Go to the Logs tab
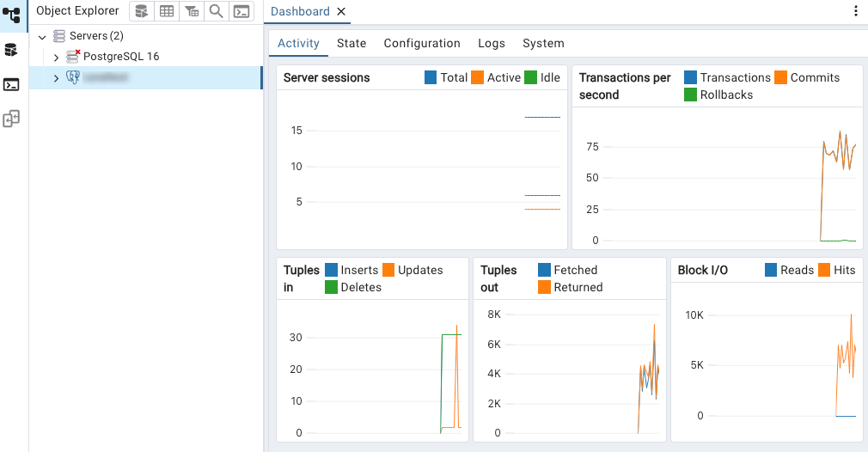Viewport: 868px width, 452px height. (x=492, y=43)
